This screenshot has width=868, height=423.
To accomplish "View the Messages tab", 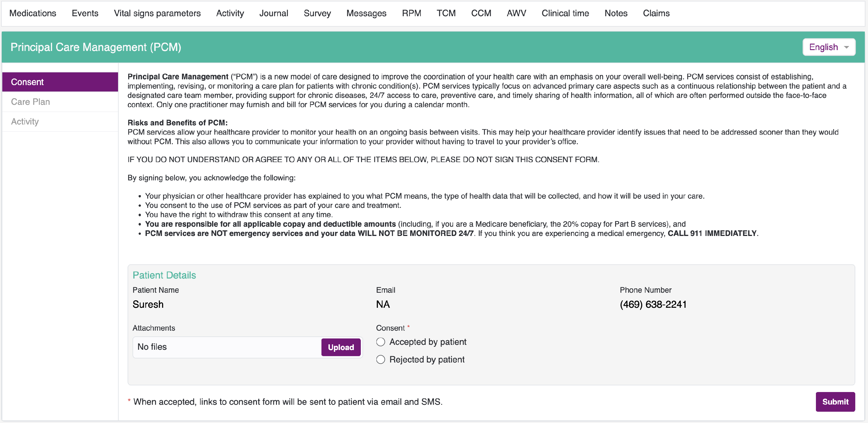I will (x=366, y=13).
